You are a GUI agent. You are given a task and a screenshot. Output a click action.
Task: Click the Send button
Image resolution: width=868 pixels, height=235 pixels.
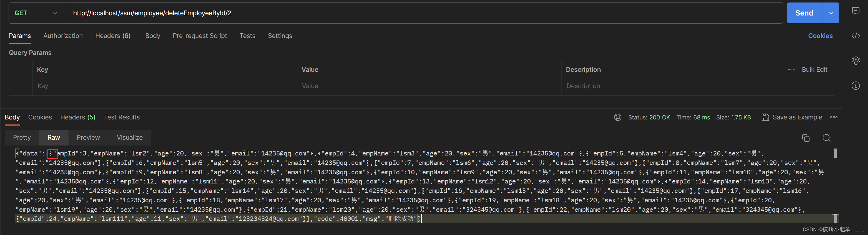pyautogui.click(x=804, y=13)
